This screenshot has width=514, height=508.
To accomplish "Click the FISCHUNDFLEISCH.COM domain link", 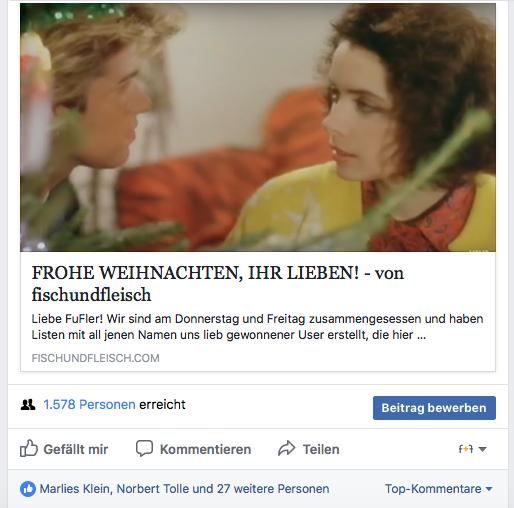I will pyautogui.click(x=95, y=358).
